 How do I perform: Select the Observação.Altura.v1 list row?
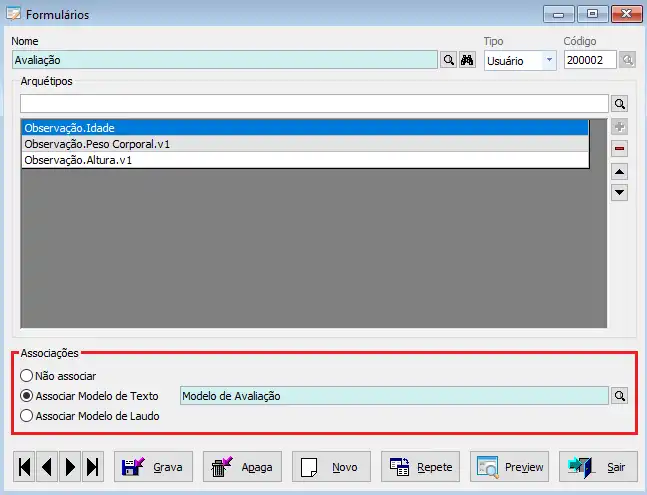pyautogui.click(x=305, y=160)
